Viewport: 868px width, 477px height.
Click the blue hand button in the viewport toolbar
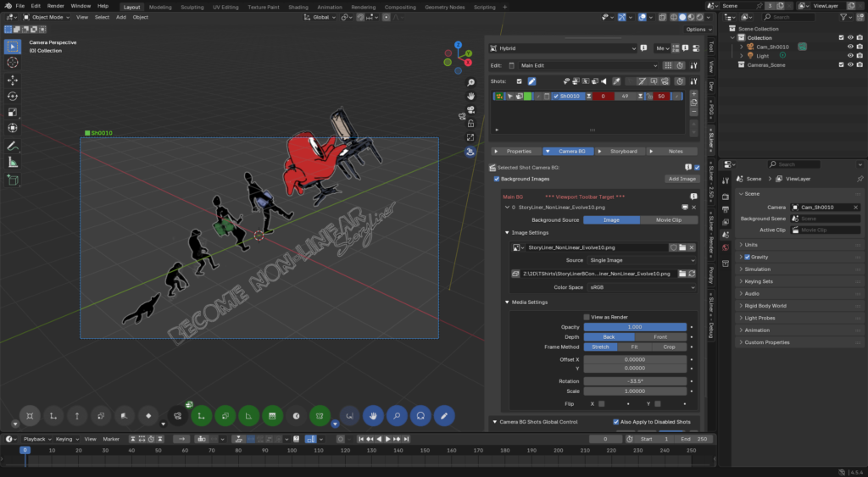pos(371,416)
